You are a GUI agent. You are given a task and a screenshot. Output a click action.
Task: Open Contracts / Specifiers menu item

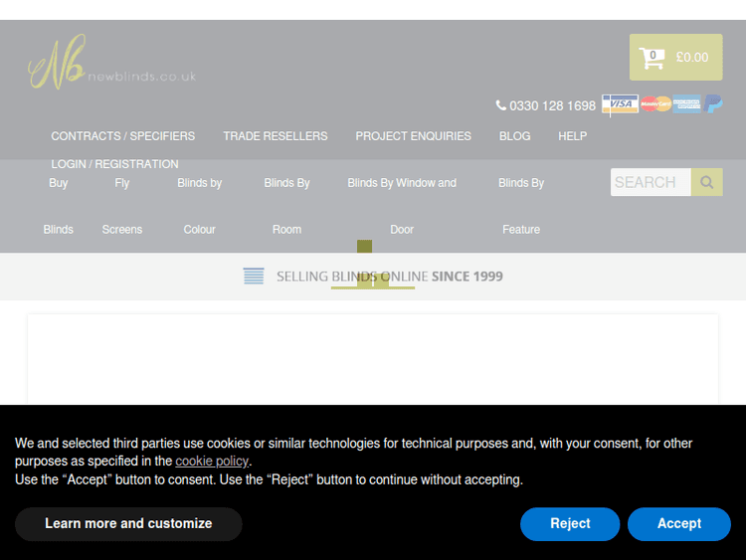point(123,136)
